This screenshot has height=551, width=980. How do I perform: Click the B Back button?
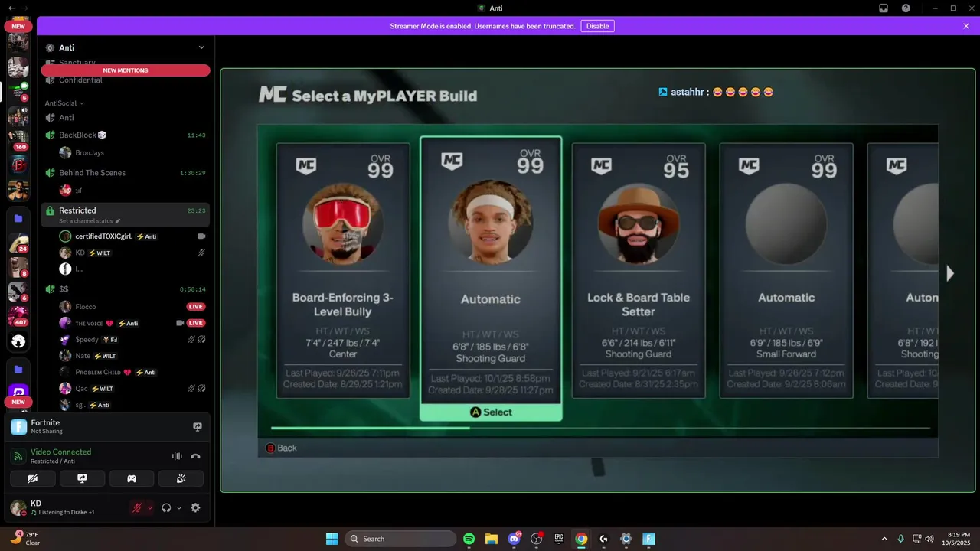[282, 448]
